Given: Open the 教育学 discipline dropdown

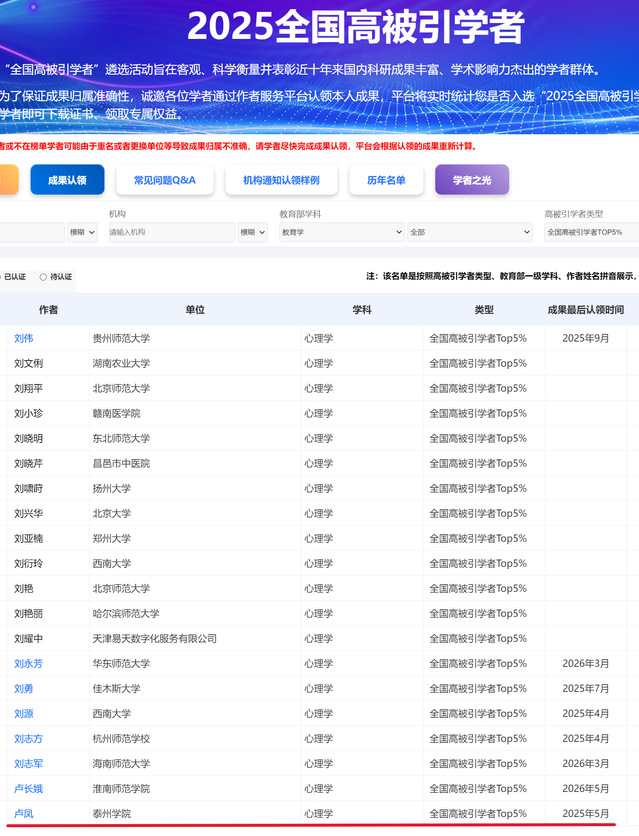Looking at the screenshot, I should 342,232.
